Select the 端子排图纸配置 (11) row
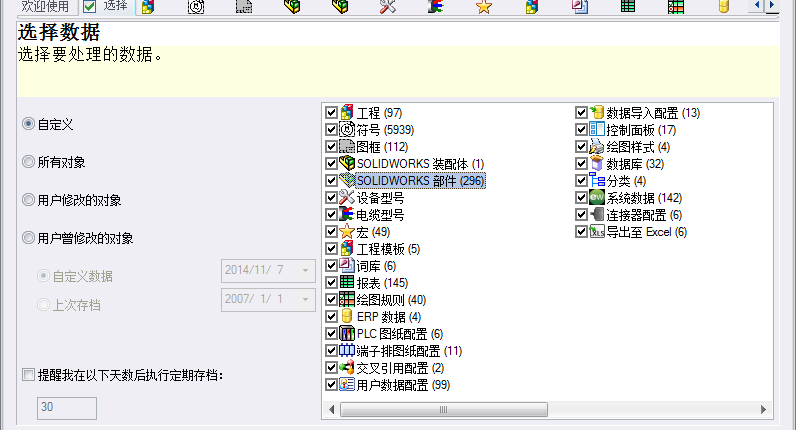796x430 pixels. point(409,351)
